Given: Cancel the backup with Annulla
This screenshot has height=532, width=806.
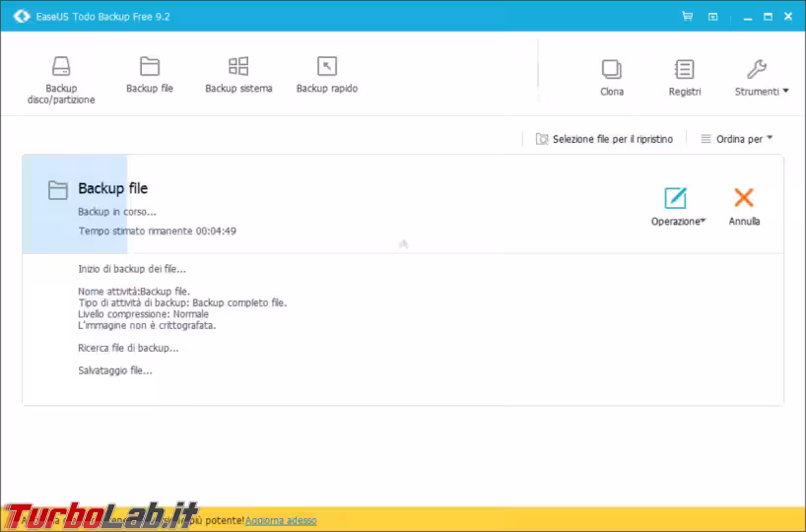Looking at the screenshot, I should point(744,207).
